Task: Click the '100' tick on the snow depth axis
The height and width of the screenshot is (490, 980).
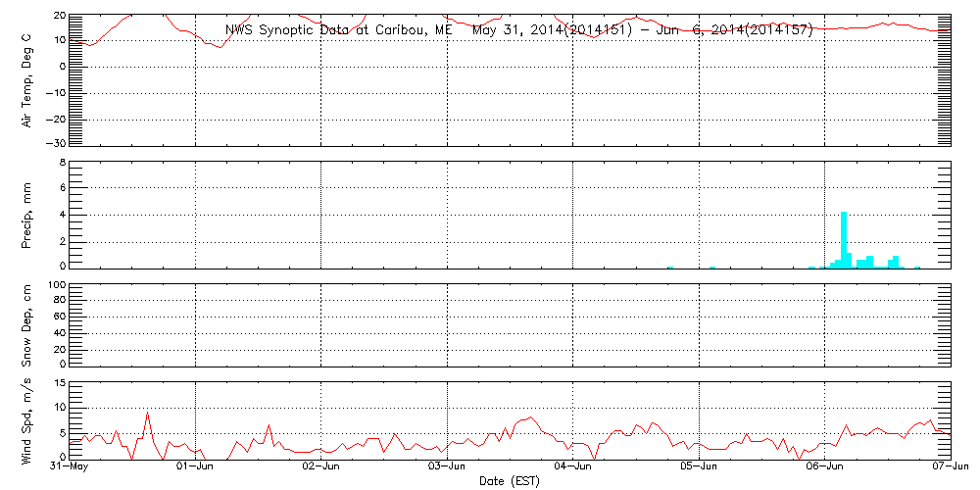Action: click(x=55, y=285)
